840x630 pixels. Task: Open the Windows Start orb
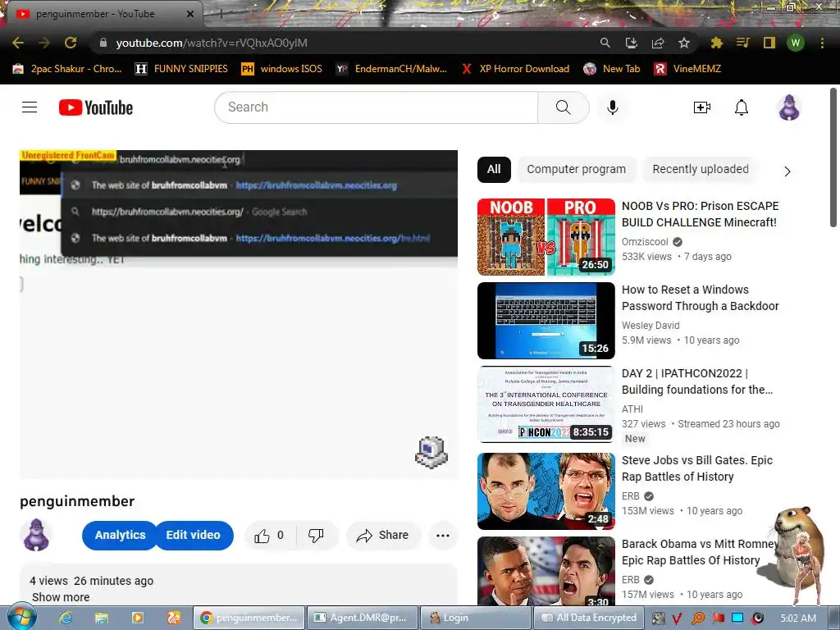point(21,618)
